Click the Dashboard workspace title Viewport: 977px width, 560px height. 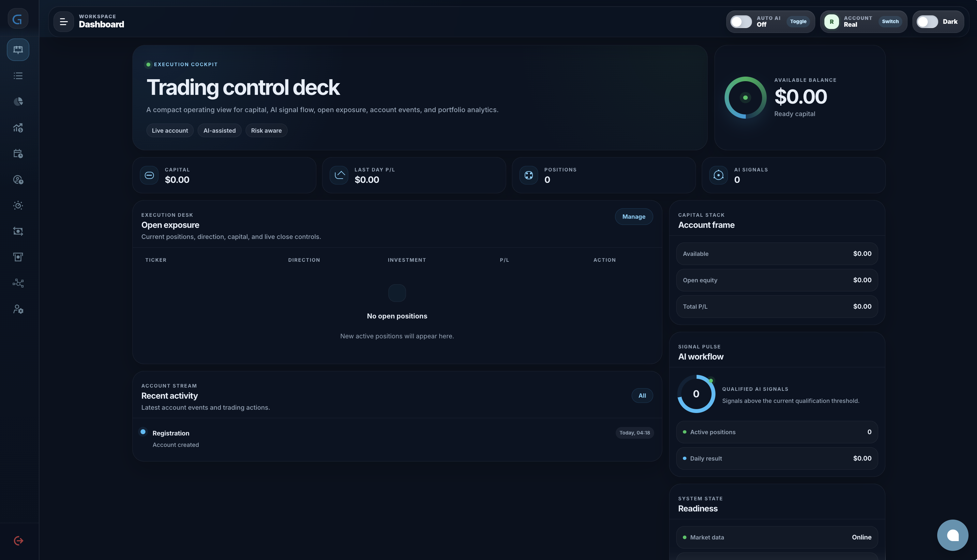[101, 24]
